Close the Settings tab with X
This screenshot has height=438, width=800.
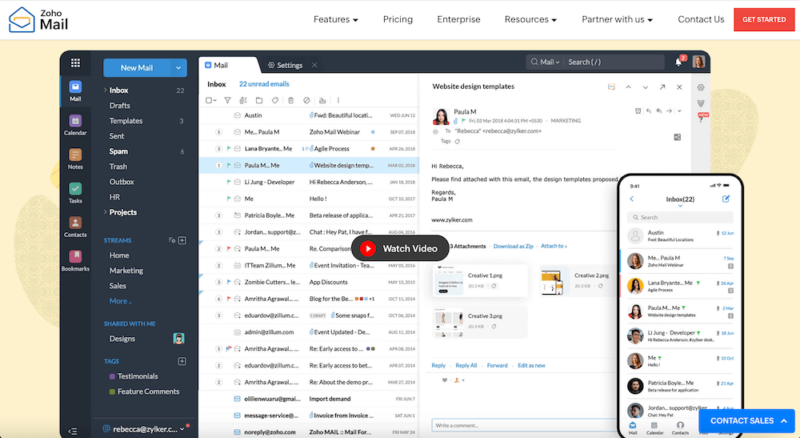(x=315, y=65)
